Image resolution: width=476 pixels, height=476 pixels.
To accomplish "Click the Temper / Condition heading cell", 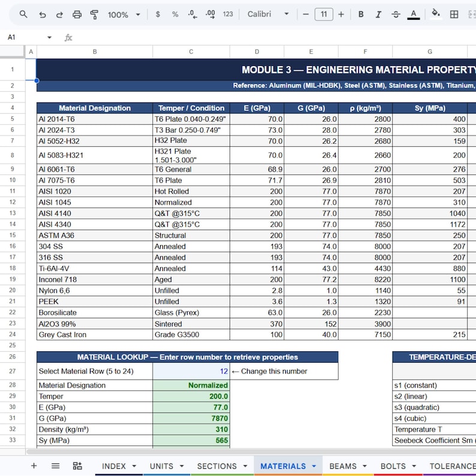I will click(191, 108).
